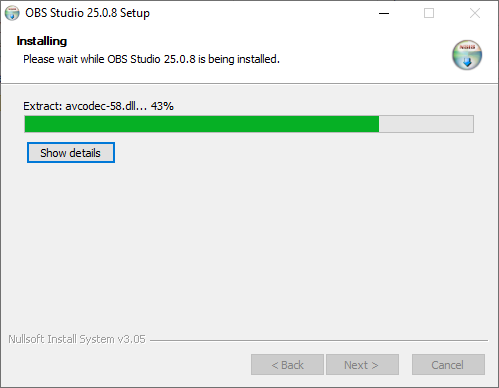Click the horizontal line beside the Nullsoft label
The image size is (499, 388).
(x=319, y=340)
